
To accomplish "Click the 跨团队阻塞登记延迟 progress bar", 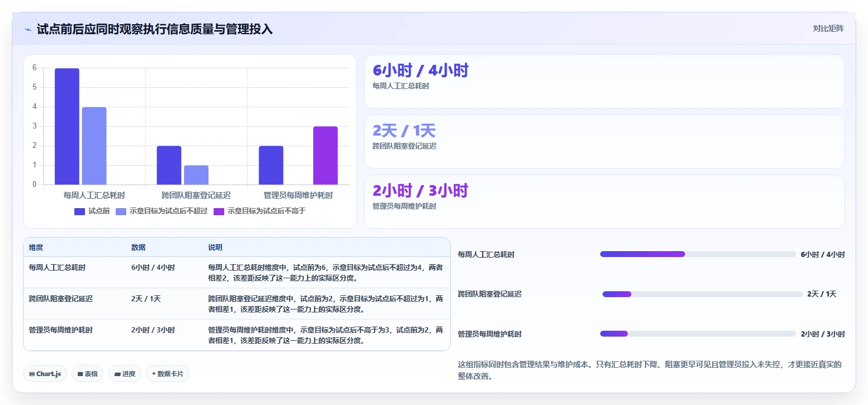I will pos(702,294).
